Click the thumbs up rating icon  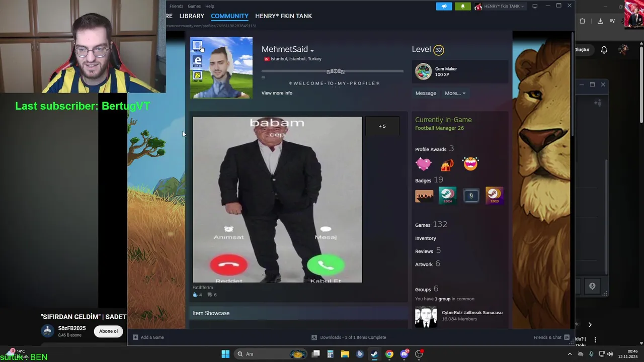(x=195, y=295)
